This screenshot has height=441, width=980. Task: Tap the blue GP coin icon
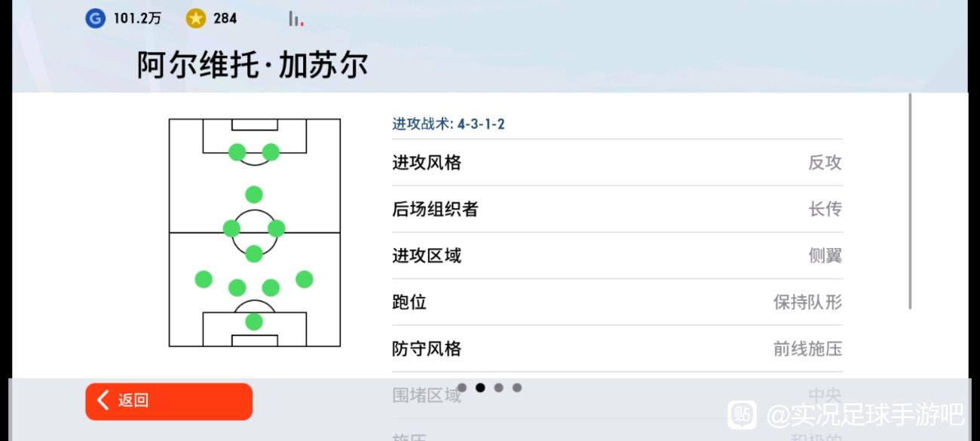tap(95, 19)
